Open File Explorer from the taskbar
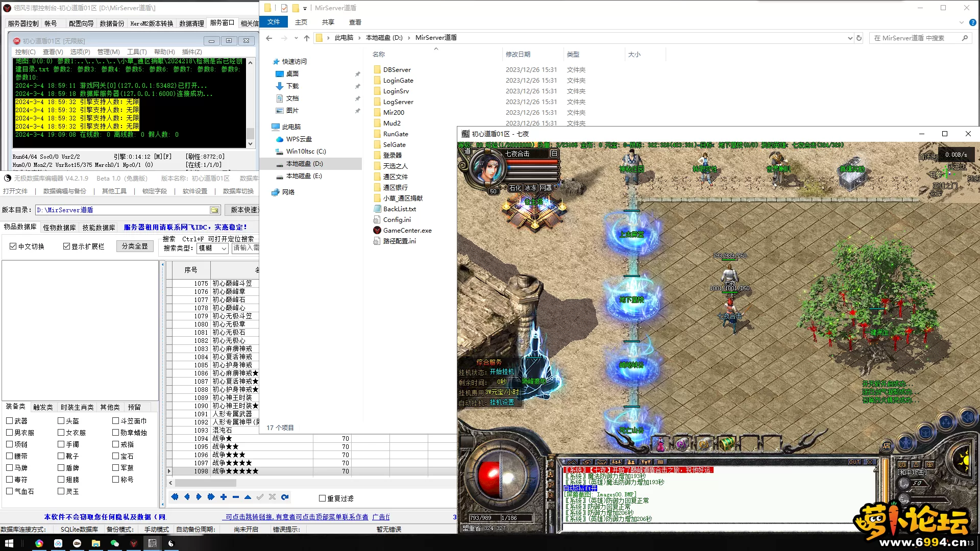980x551 pixels. pos(95,543)
